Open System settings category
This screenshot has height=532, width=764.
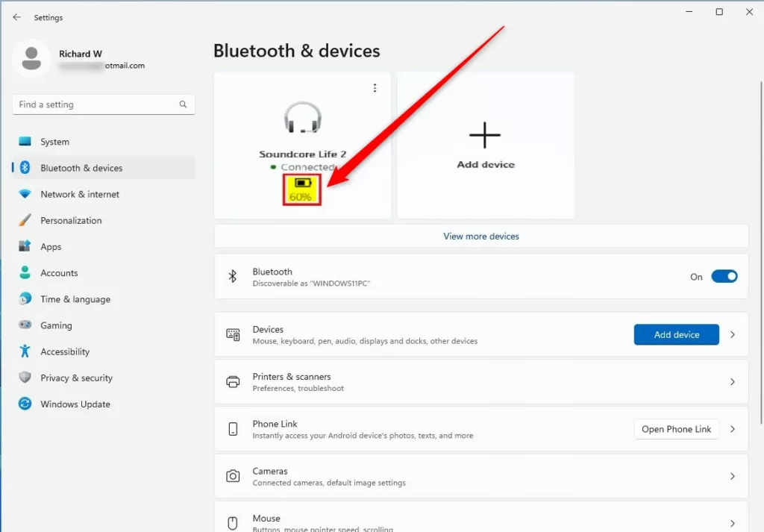click(x=103, y=141)
